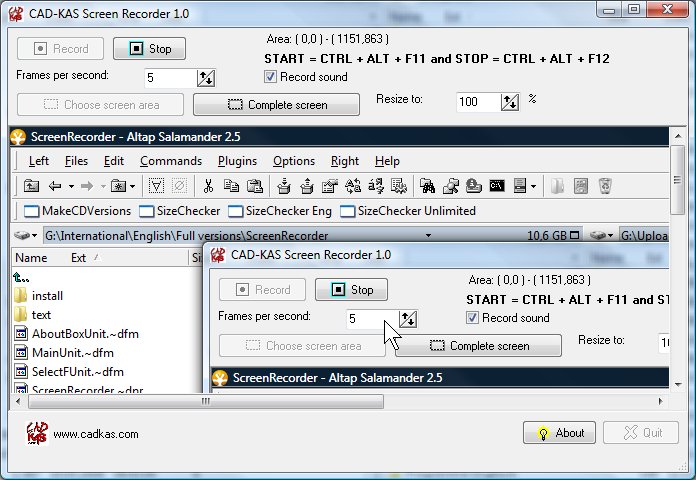Click the Resize to percentage spinner arrows
Viewport: 696px width, 480px height.
[x=510, y=101]
